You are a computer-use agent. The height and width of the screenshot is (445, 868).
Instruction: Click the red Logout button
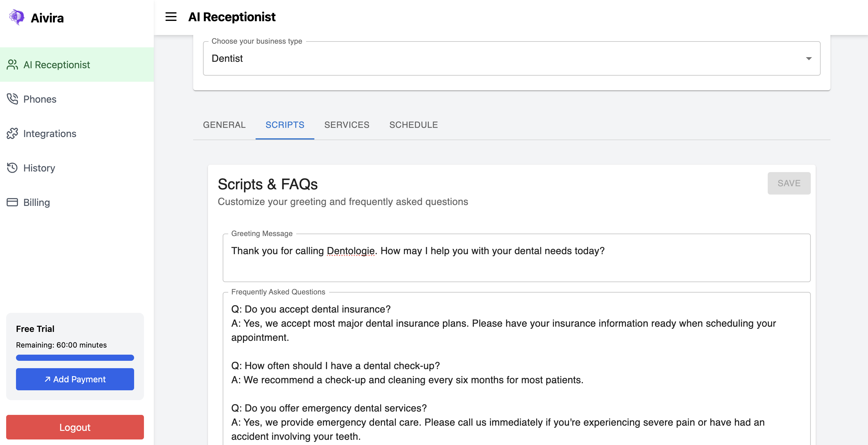point(75,427)
